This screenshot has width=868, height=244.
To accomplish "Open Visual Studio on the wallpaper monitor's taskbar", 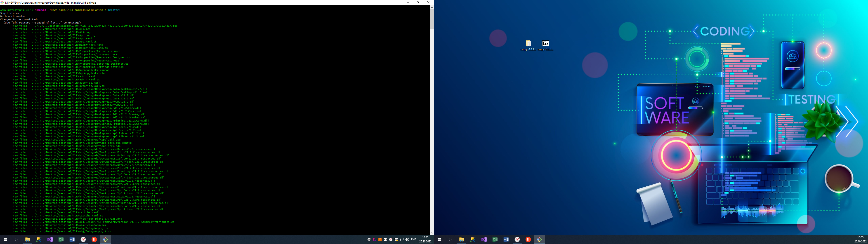I will [x=484, y=240].
